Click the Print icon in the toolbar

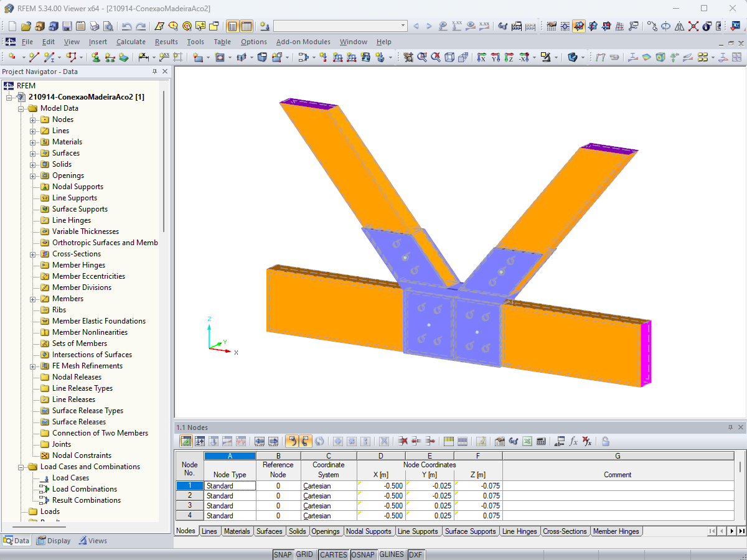95,26
